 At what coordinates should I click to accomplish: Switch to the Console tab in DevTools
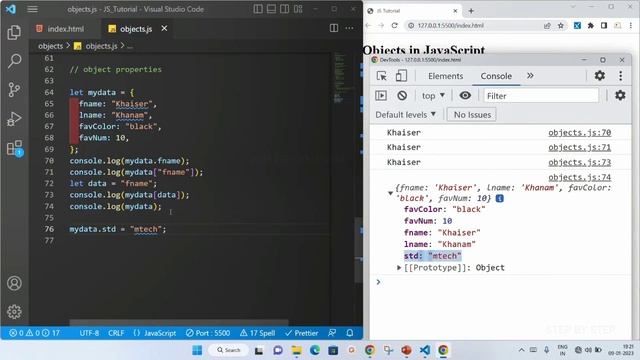[x=496, y=76]
